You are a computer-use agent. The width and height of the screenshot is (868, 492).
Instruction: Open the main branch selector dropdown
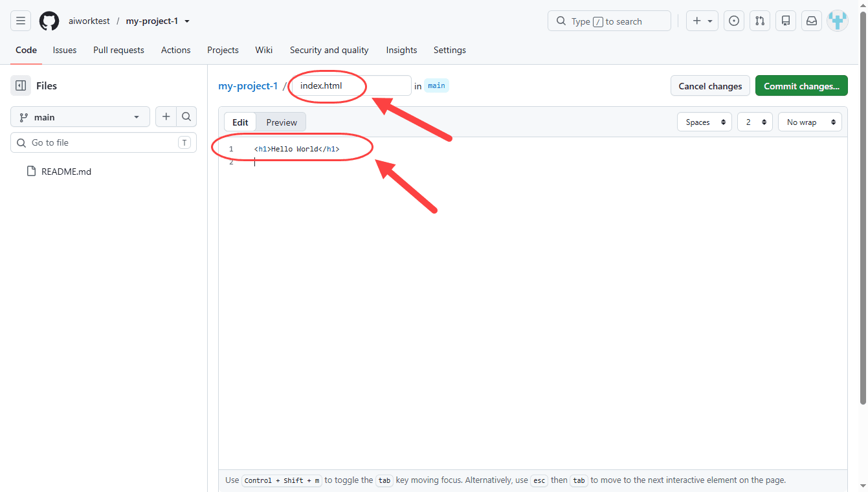(80, 117)
